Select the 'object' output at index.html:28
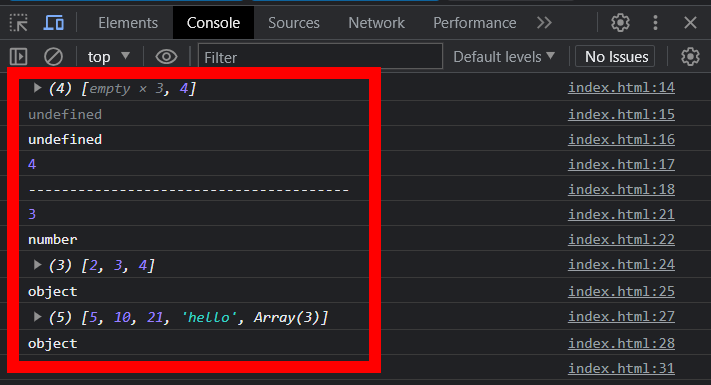This screenshot has width=711, height=385. 53,344
